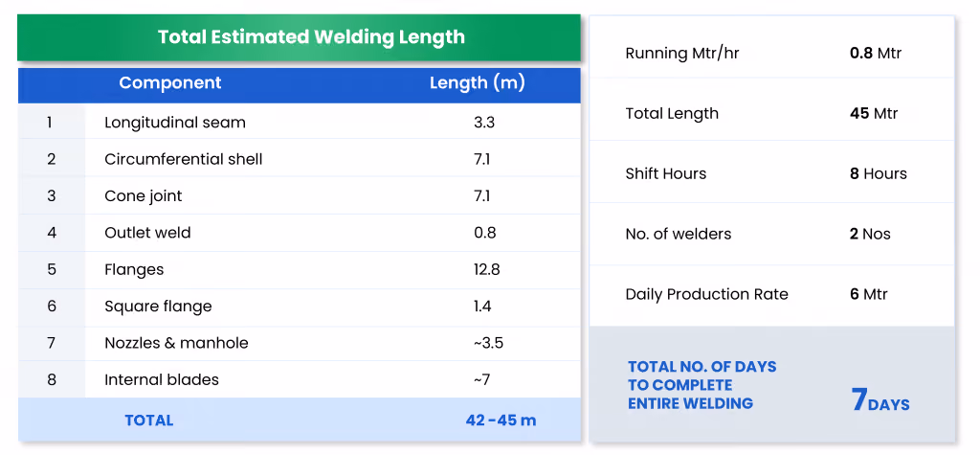Select the 42 - 45 m total value
The image size is (980, 455).
point(501,420)
